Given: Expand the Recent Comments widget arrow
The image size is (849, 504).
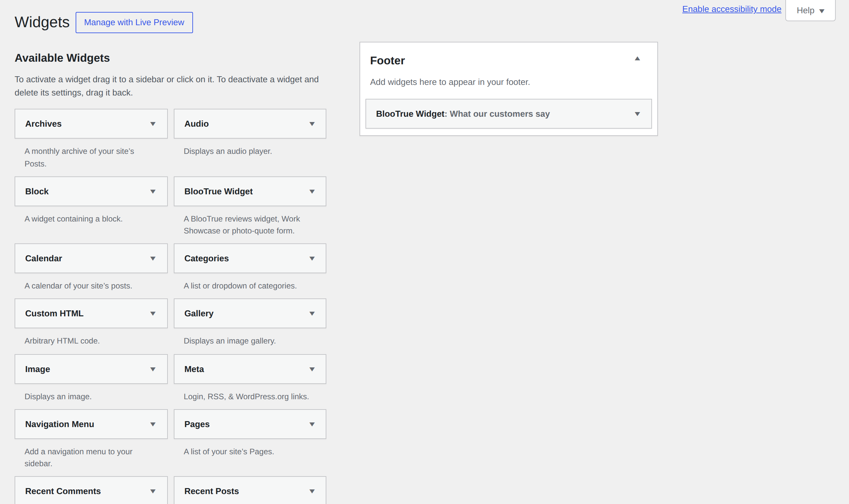Looking at the screenshot, I should 153,491.
